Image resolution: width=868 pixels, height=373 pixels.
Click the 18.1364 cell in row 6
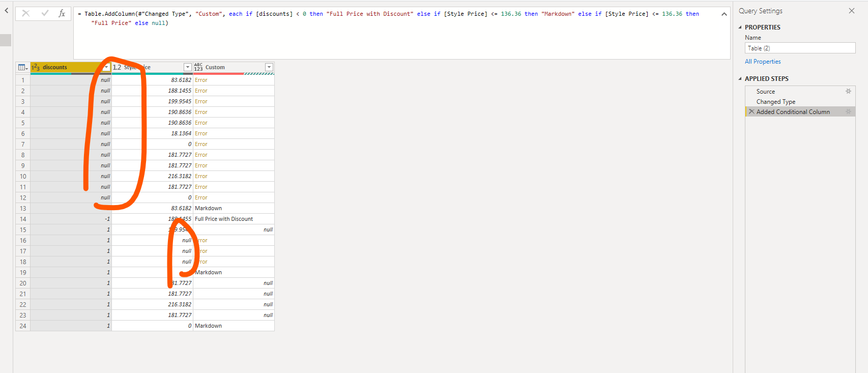pyautogui.click(x=152, y=133)
